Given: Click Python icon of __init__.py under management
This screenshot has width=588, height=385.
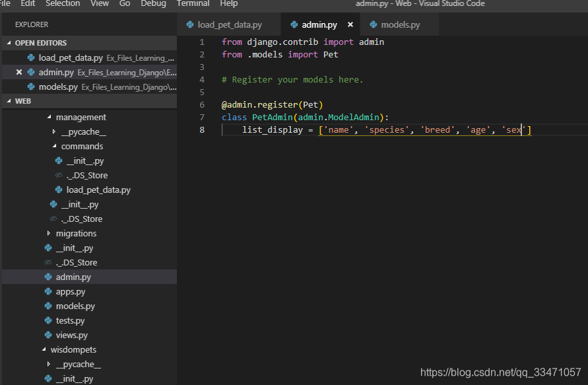Looking at the screenshot, I should click(53, 204).
